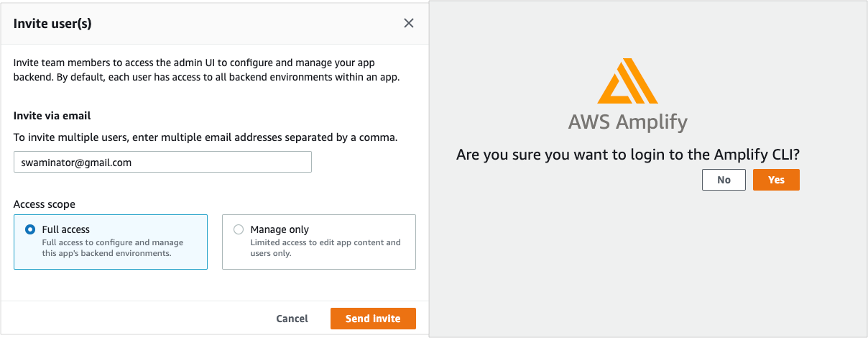Click the Send invite button

373,319
